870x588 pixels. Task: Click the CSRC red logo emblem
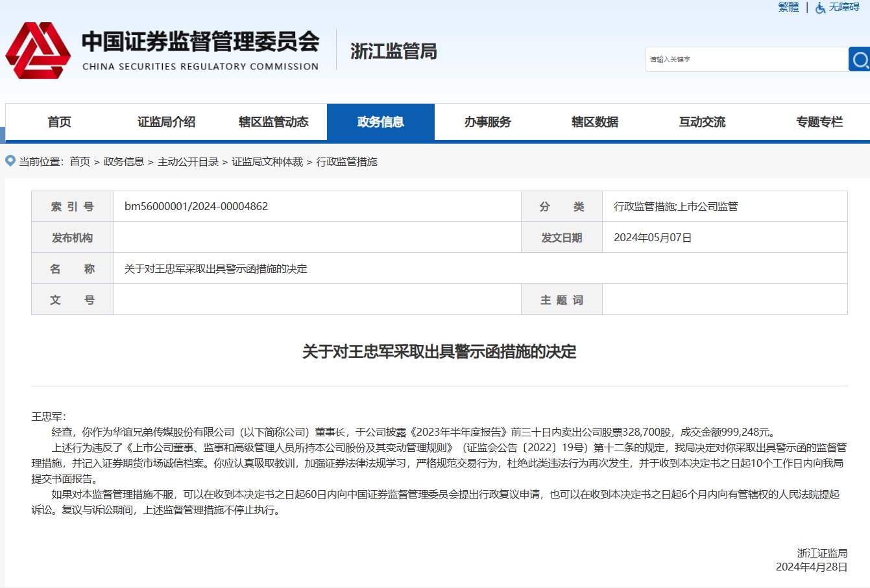[x=38, y=51]
